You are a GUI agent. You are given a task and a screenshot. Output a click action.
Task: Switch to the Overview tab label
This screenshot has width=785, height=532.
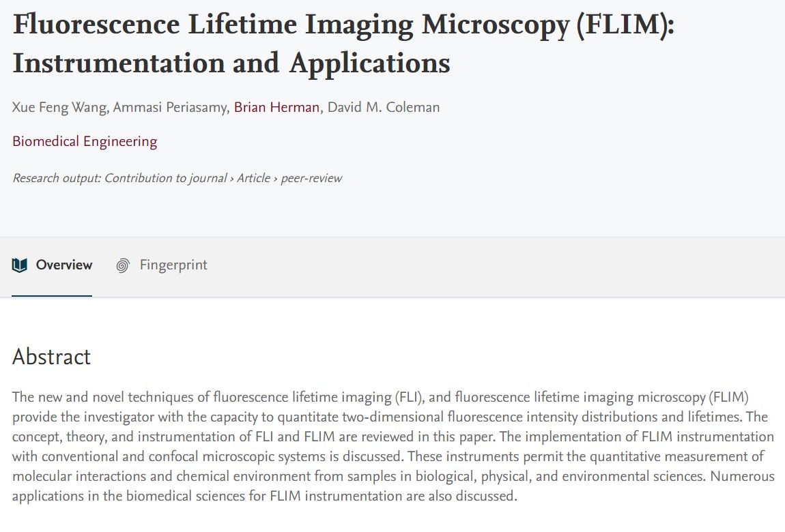tap(64, 265)
